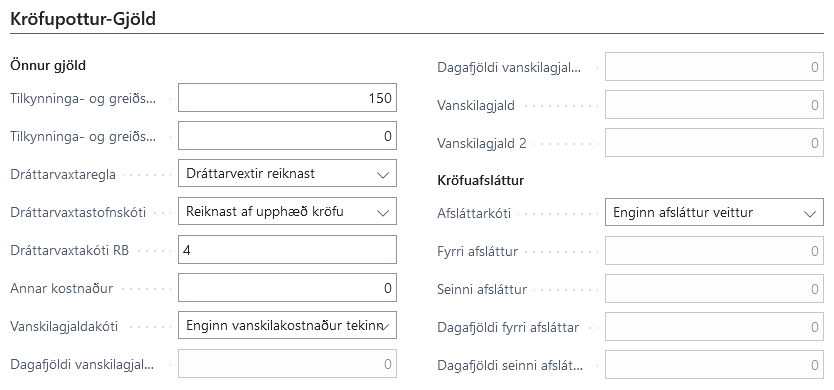Focus the Dráttarvaxtakóti RB input field
834x390 pixels.
click(287, 250)
